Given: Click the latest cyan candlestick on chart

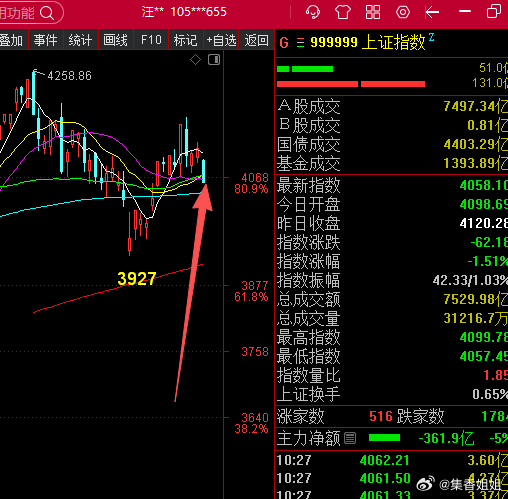Looking at the screenshot, I should 204,171.
